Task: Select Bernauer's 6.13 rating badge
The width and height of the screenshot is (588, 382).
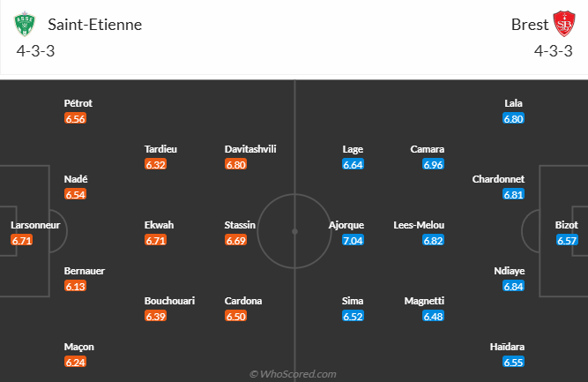Action: (75, 286)
